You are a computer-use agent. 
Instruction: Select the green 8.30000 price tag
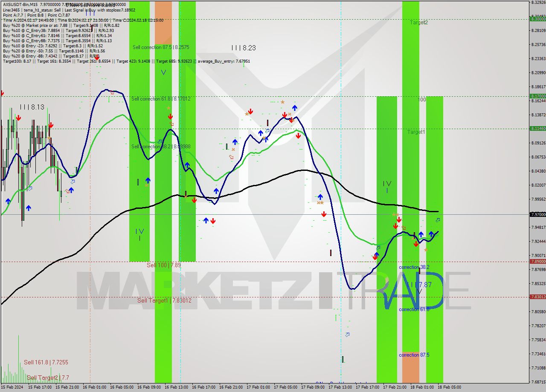(x=537, y=19)
